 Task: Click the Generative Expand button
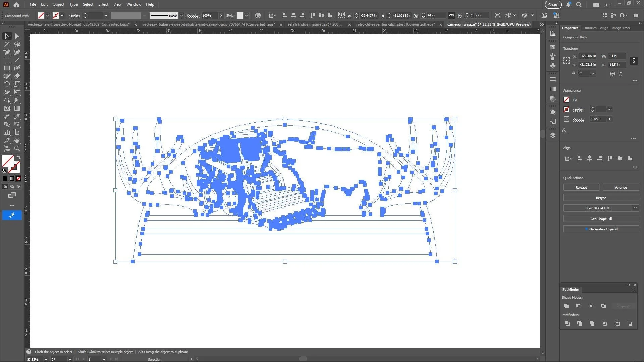601,229
